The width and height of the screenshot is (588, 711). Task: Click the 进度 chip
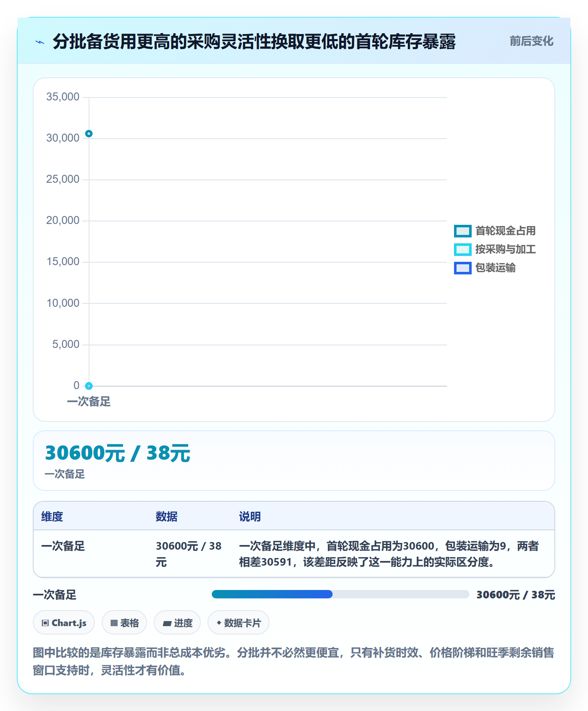[177, 623]
